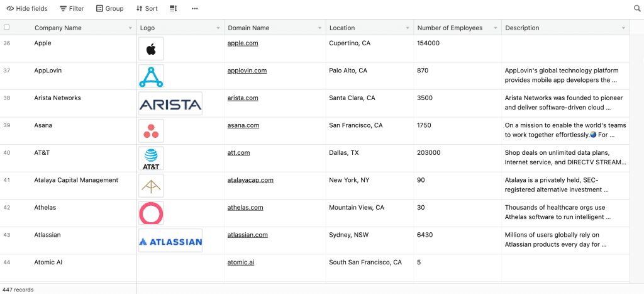Open the apple.com link
The width and height of the screenshot is (644, 294).
click(243, 43)
